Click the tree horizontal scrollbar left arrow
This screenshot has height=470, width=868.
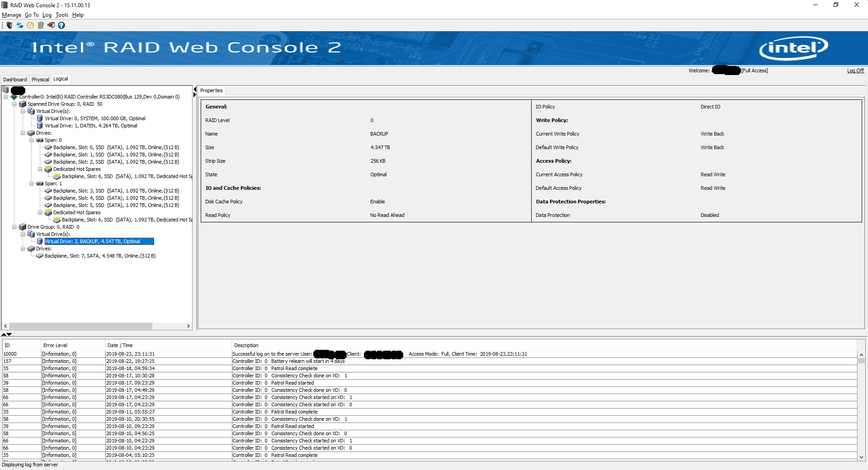click(x=5, y=326)
